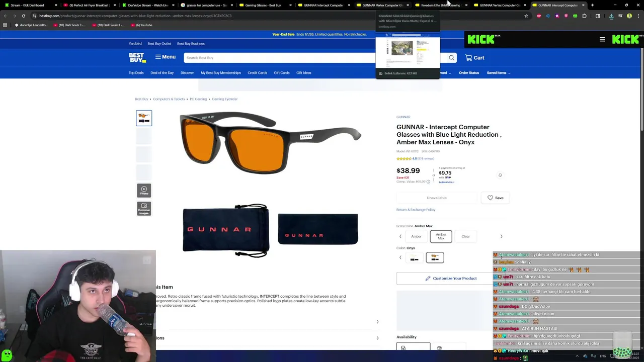Open the Chrome apps grid icon
The width and height of the screenshot is (644, 362).
(5, 25)
